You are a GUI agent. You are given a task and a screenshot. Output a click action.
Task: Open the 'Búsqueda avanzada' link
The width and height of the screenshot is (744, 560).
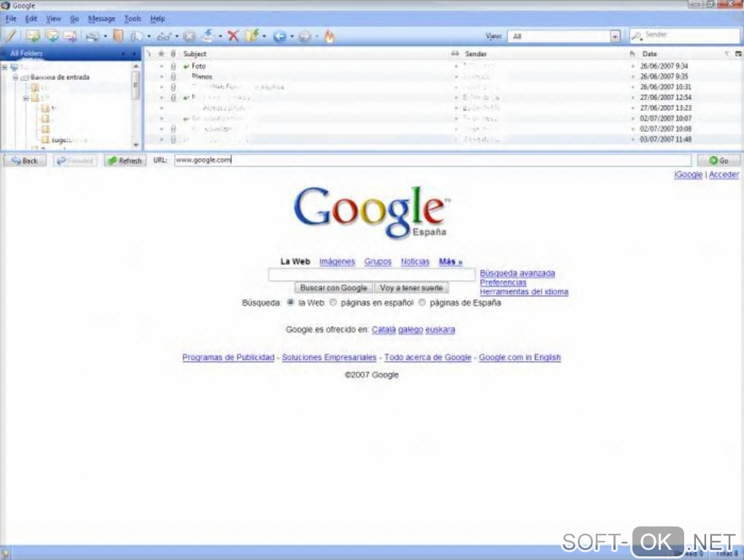point(517,273)
